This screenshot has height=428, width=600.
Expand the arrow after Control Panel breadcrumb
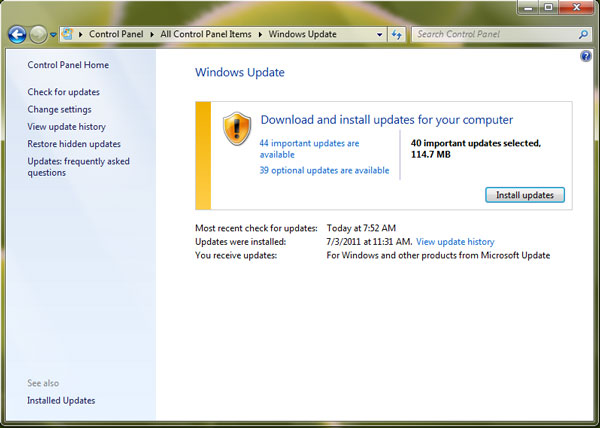coord(152,34)
